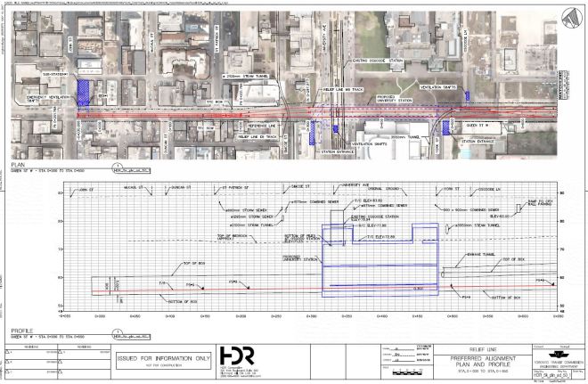Screen dimensions: 588x384
Task: Select the PLAN view label
Action: tap(17, 166)
